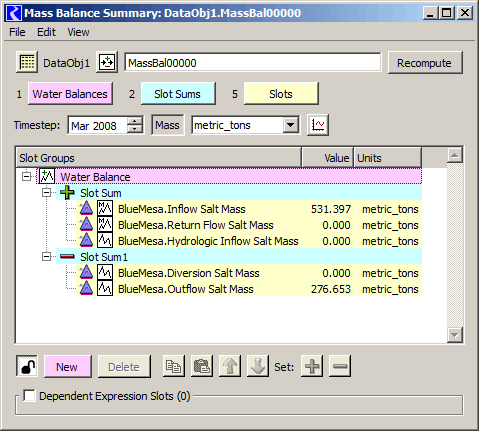Open the File menu
Viewport: 479px width, 431px height.
17,32
